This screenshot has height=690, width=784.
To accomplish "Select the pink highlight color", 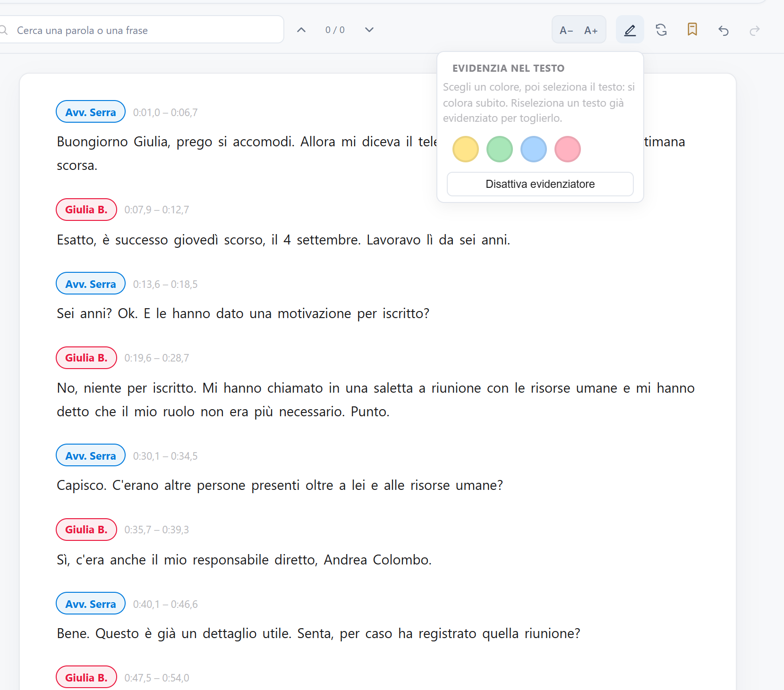I will click(568, 149).
